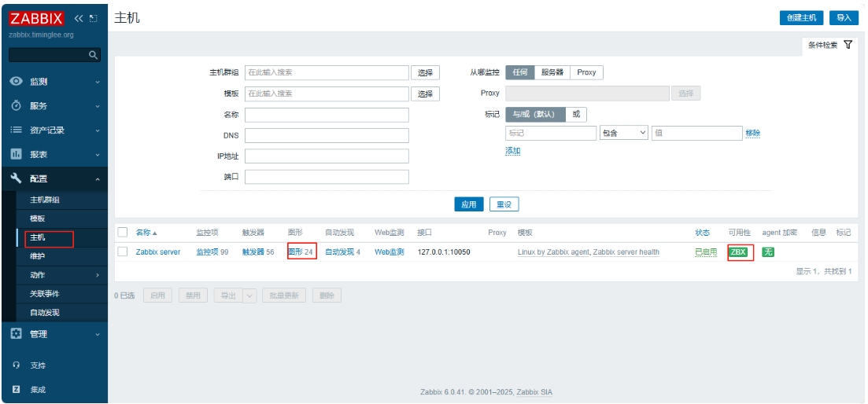Open the 导出 dropdown arrow
Viewport: 868px width, 404px height.
(x=249, y=296)
